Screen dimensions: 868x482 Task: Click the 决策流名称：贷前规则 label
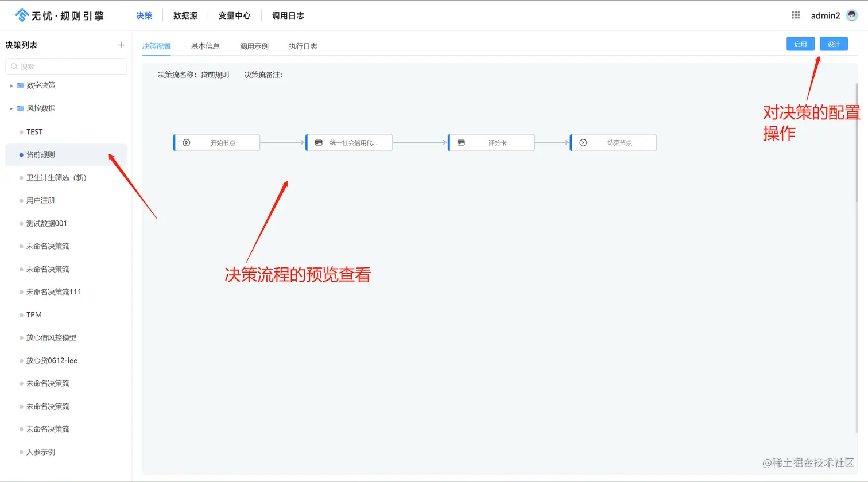click(193, 75)
